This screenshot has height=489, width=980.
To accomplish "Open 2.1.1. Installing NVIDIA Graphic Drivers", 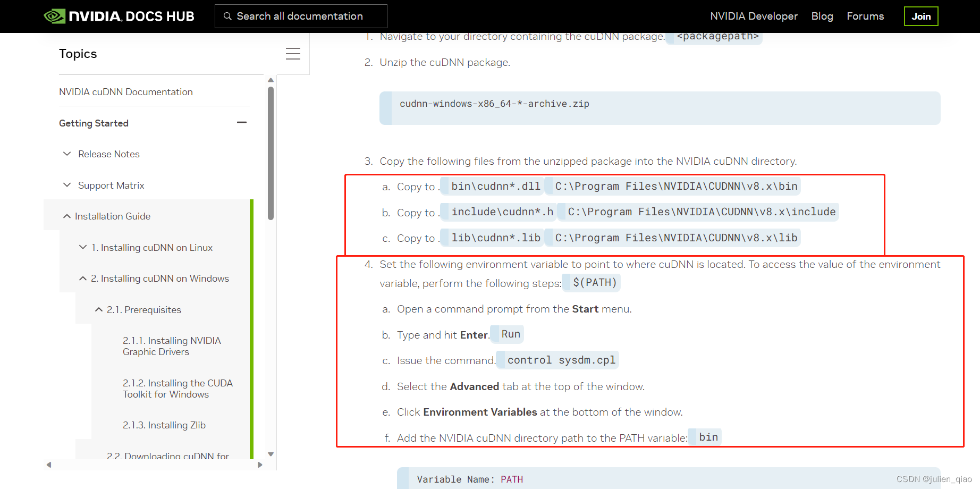I will (x=172, y=346).
